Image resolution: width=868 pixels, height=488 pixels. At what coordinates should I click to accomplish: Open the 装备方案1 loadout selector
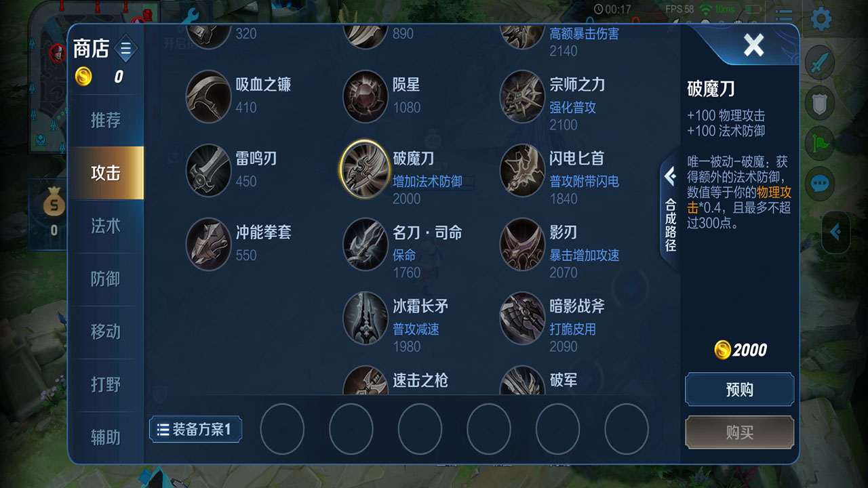195,429
